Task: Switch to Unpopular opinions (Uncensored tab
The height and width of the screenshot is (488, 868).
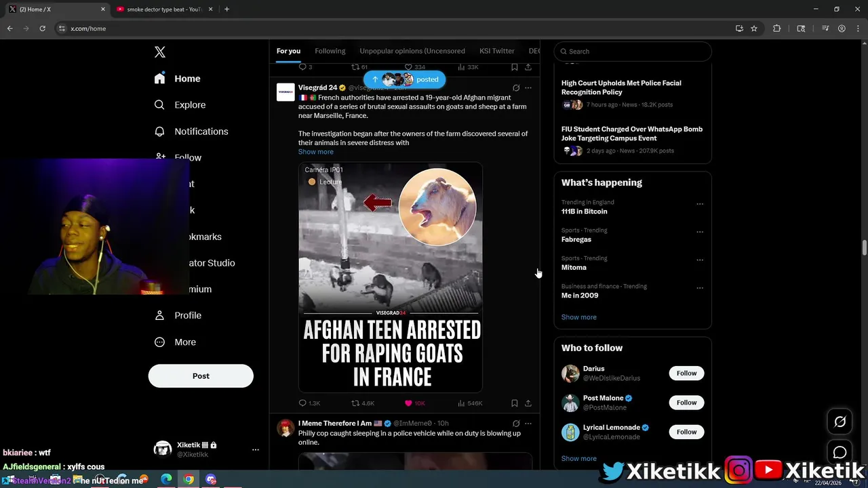Action: (x=412, y=51)
